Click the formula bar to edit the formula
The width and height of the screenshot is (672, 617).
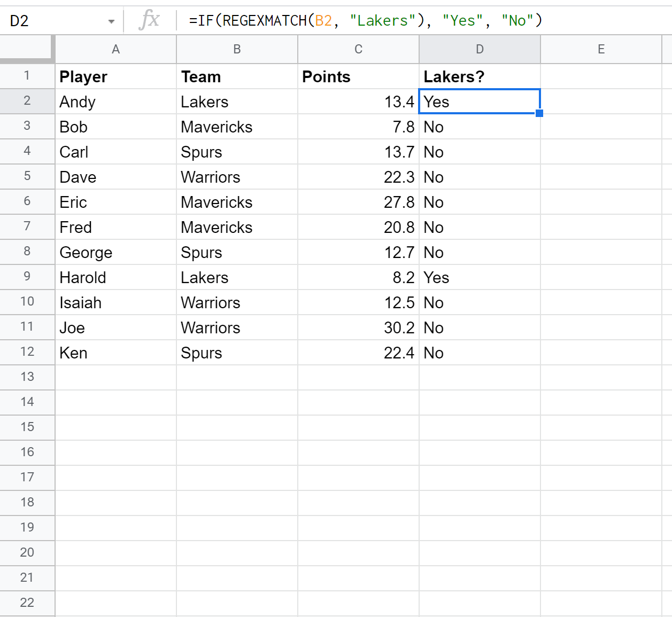click(x=374, y=20)
